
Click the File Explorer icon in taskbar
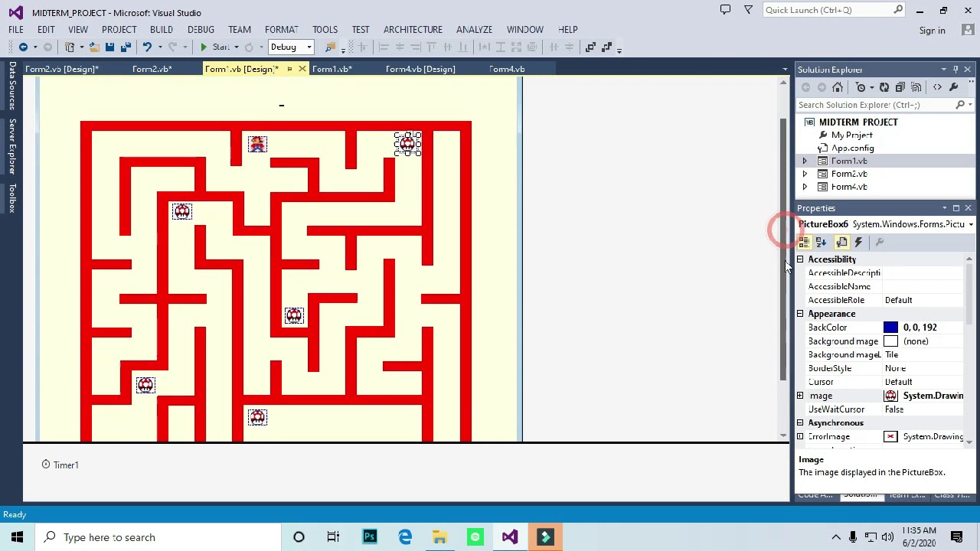[x=439, y=537]
